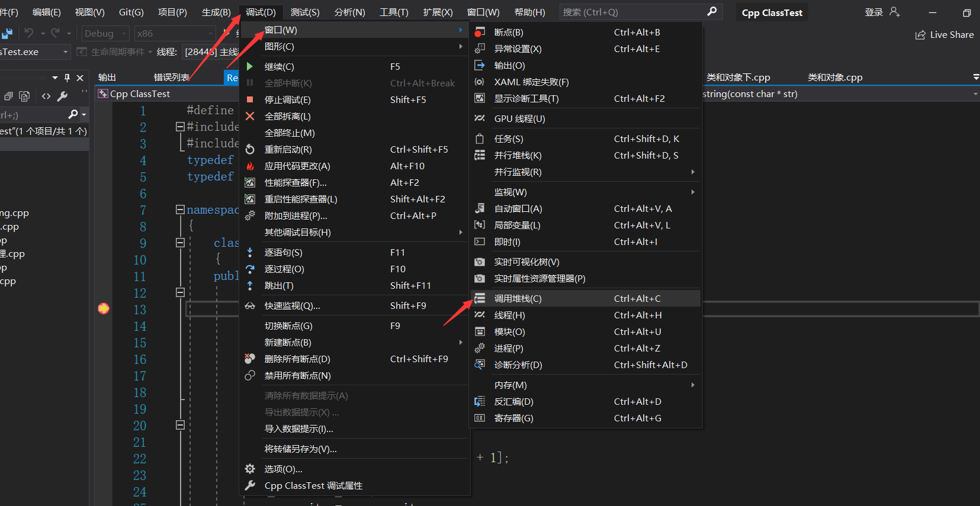Select 全部终止 menu item
This screenshot has width=980, height=506.
pos(355,133)
